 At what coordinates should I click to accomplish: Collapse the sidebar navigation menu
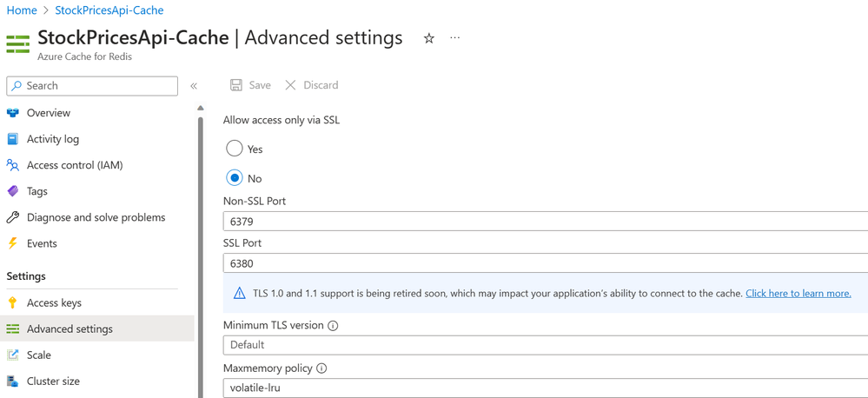(194, 86)
